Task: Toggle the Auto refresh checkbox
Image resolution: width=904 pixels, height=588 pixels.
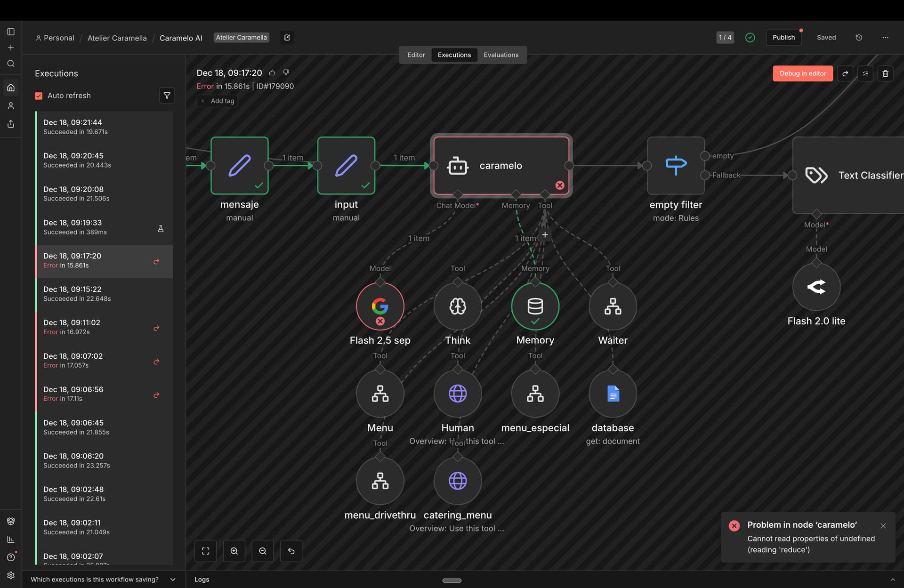Action: click(39, 96)
